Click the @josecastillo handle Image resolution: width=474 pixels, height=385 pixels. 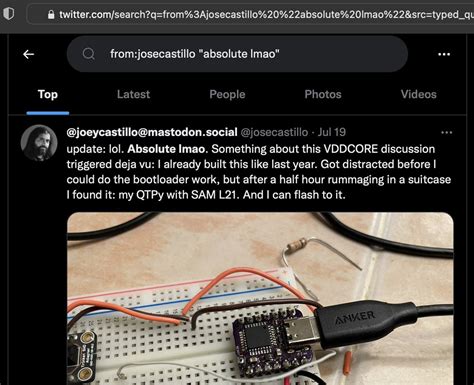point(274,132)
